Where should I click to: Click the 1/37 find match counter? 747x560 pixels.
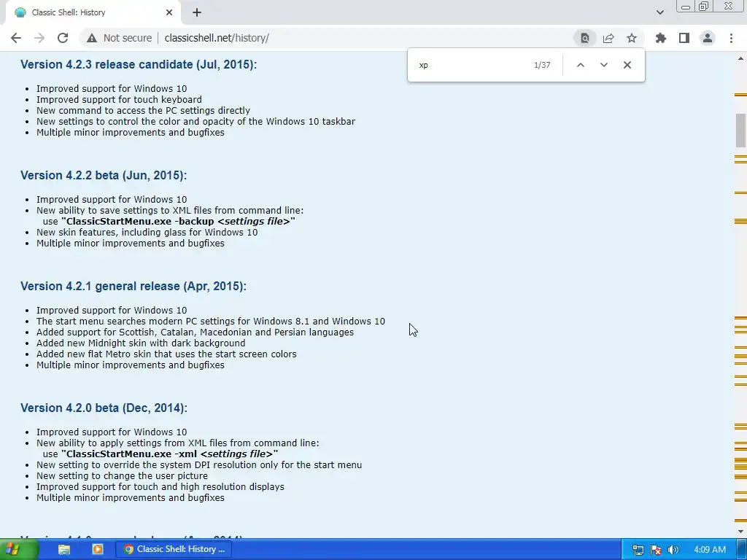tap(542, 65)
